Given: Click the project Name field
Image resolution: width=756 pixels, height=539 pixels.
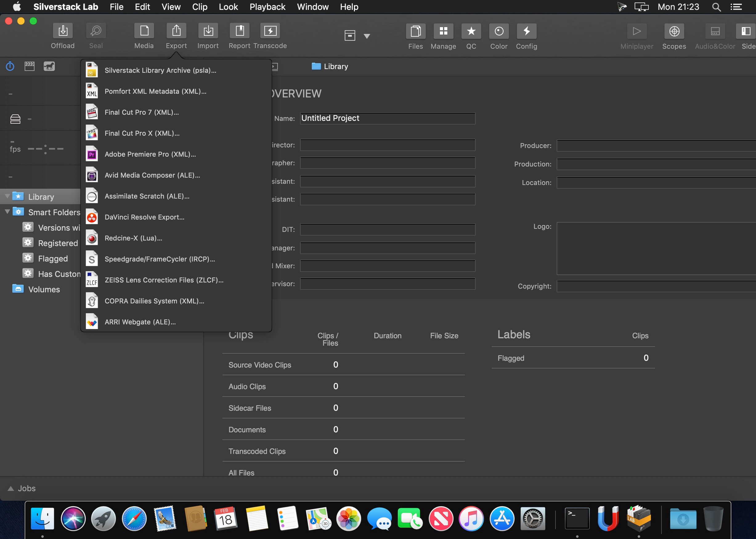Looking at the screenshot, I should coord(388,118).
